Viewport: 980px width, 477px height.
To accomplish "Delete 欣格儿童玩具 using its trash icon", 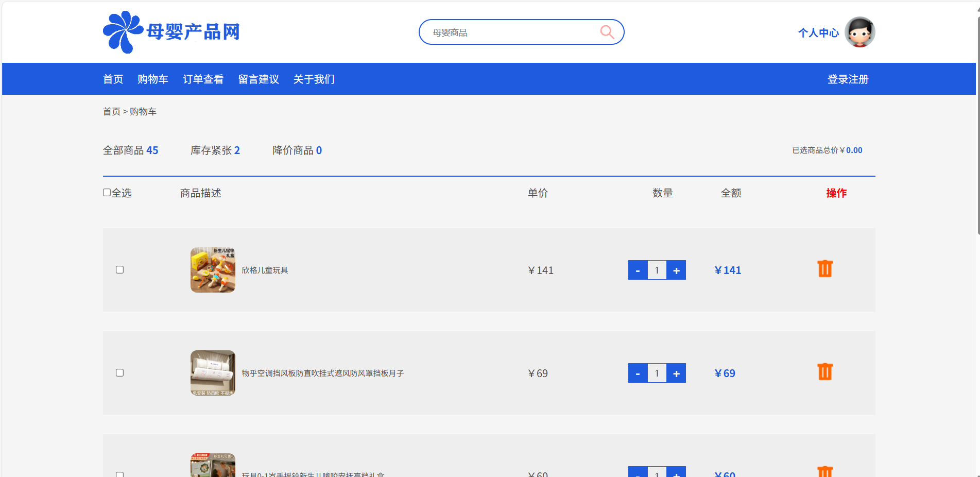I will pos(824,269).
